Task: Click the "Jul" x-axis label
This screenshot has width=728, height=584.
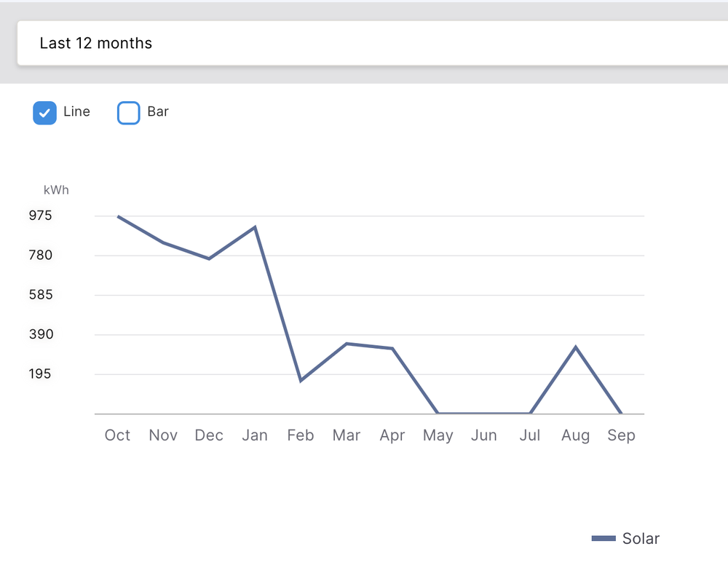Action: click(x=530, y=435)
